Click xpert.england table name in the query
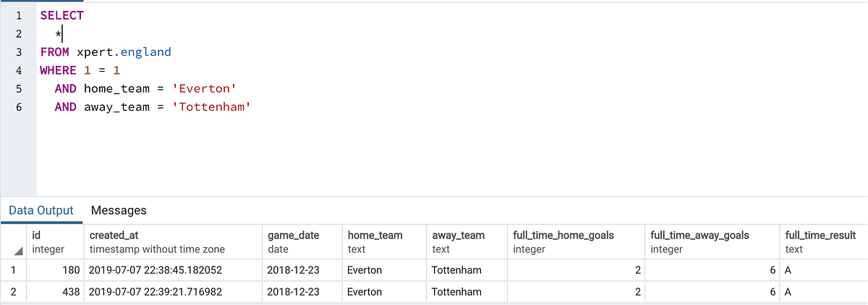Screen dimensions: 868x305 point(124,52)
